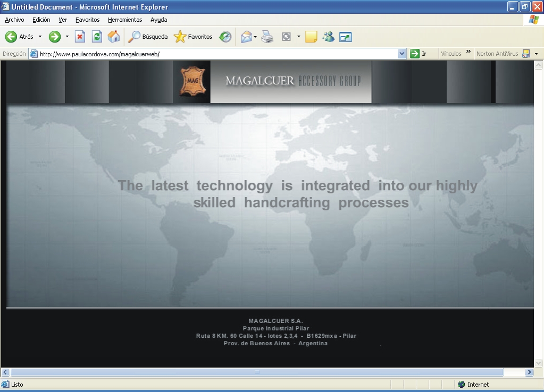This screenshot has width=544, height=392.
Task: Expand the Forward history dropdown arrow
Action: coord(67,37)
